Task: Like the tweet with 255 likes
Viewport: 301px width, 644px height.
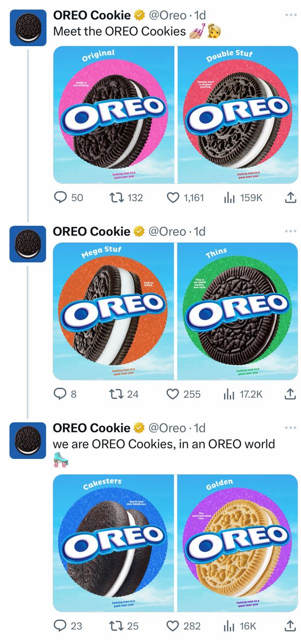Action: coord(184,394)
